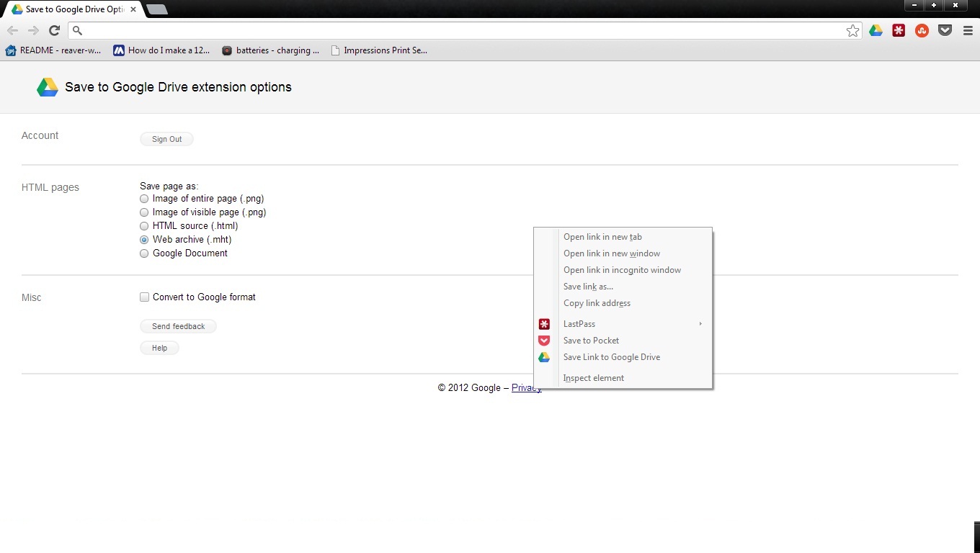The height and width of the screenshot is (553, 980).
Task: Open the Help button
Action: point(159,348)
